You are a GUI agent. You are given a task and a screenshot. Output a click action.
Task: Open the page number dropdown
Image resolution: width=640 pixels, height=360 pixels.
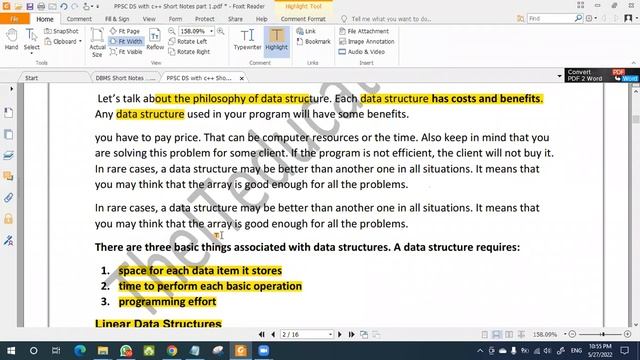[330, 334]
